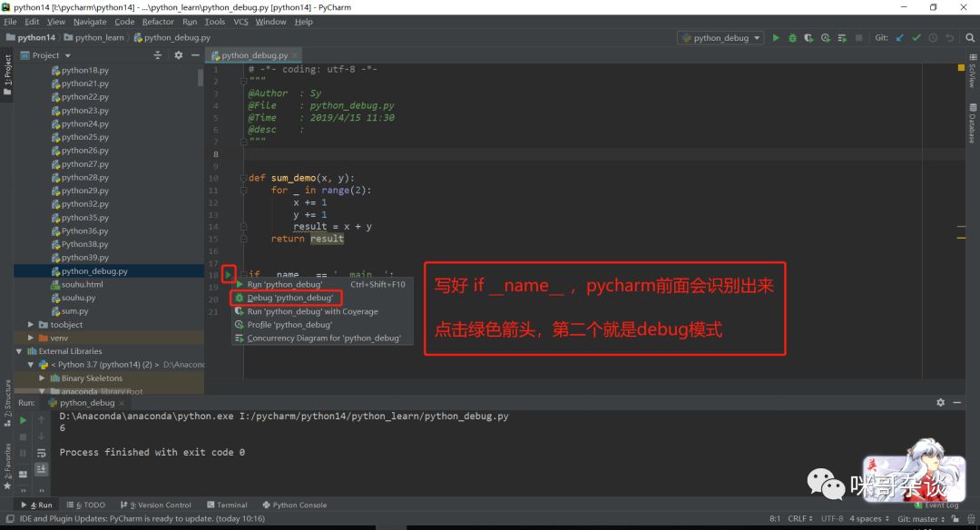Click the 4: Run tool window button
The width and height of the screenshot is (980, 530).
pyautogui.click(x=37, y=505)
